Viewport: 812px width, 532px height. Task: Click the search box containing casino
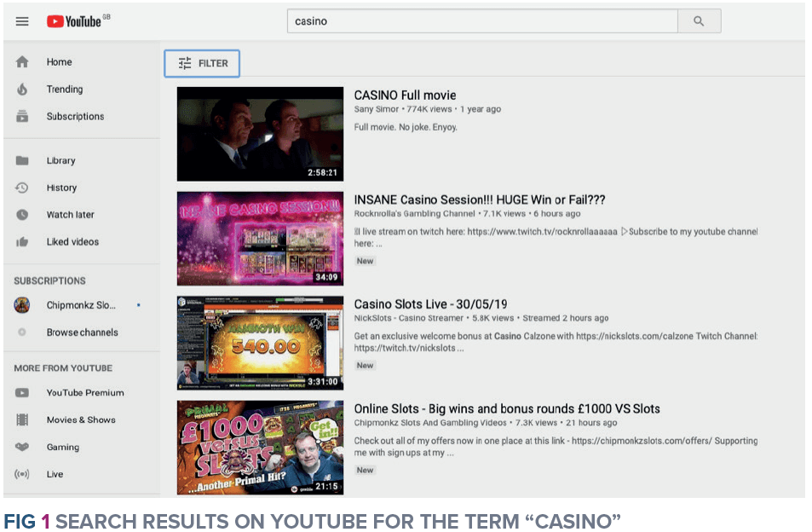[x=482, y=21]
